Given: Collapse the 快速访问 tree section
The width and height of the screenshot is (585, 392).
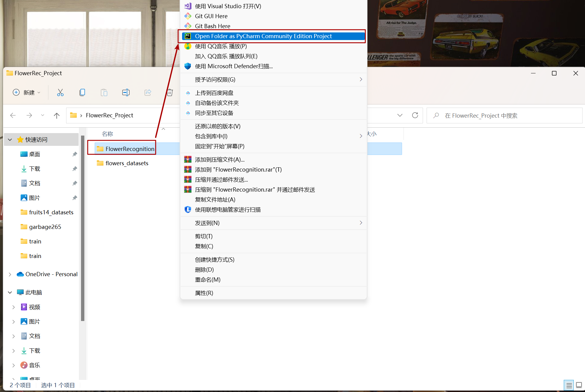Looking at the screenshot, I should coord(10,139).
